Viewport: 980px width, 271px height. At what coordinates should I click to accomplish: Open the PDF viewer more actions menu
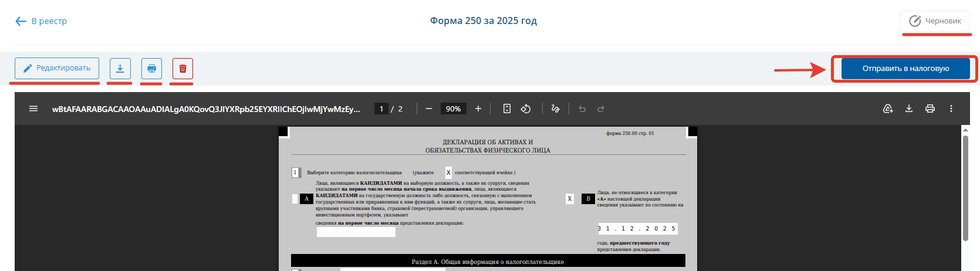click(951, 109)
